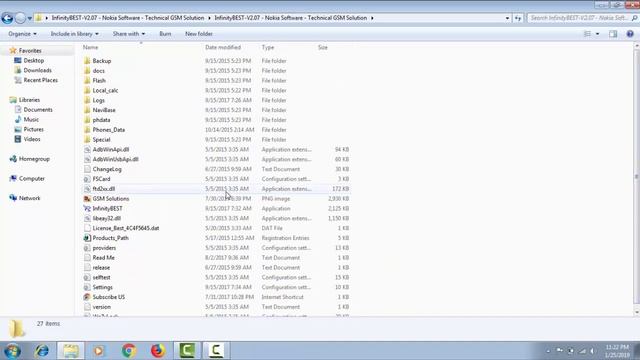Open the address bar history dropdown arrow
Viewport: 640px width, 360px height.
507,18
